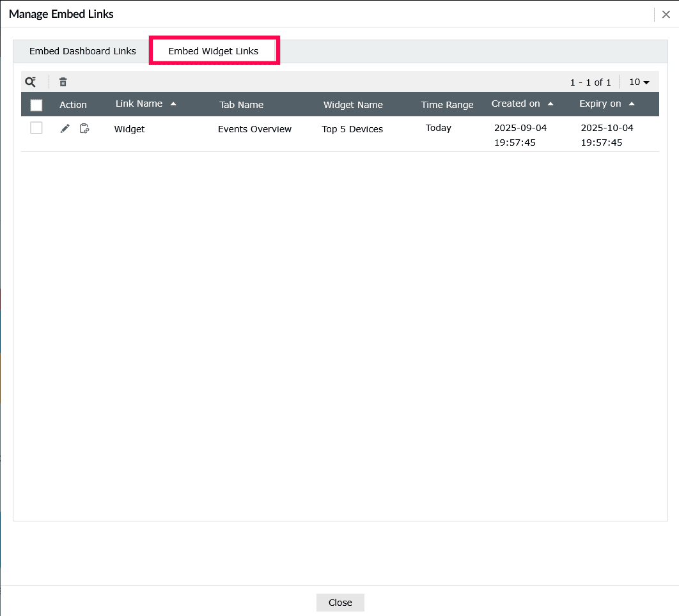Click the Time Range column header
This screenshot has height=616, width=679.
(x=447, y=104)
